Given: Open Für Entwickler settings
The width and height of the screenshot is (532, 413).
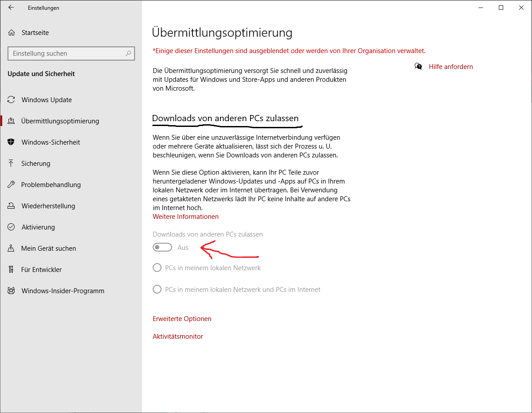Looking at the screenshot, I should (x=42, y=270).
